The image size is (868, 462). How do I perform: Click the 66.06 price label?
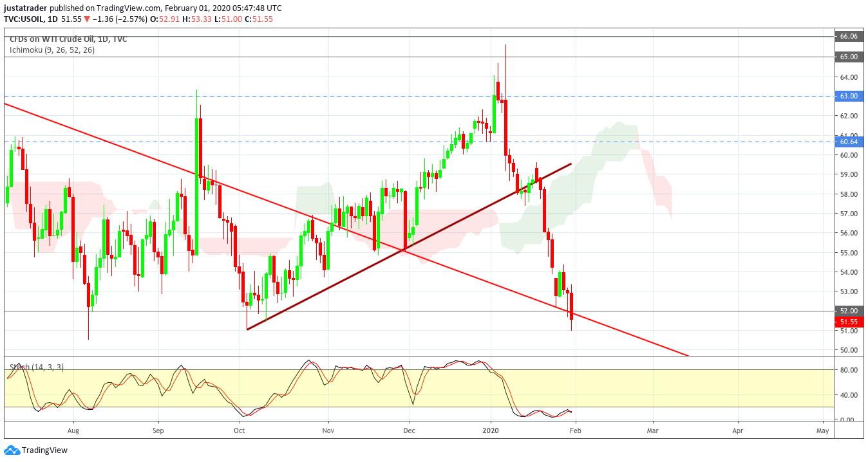click(x=849, y=37)
